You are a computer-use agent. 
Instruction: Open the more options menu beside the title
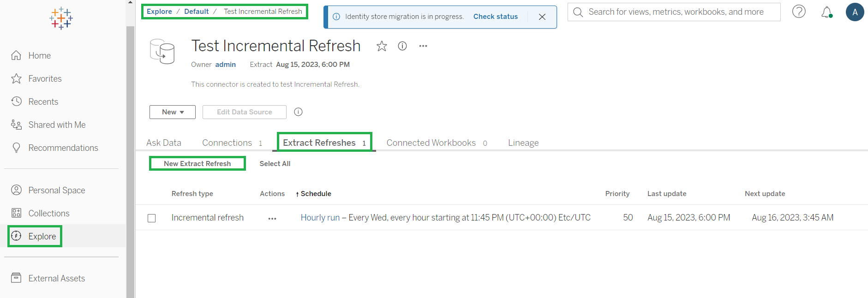click(423, 46)
